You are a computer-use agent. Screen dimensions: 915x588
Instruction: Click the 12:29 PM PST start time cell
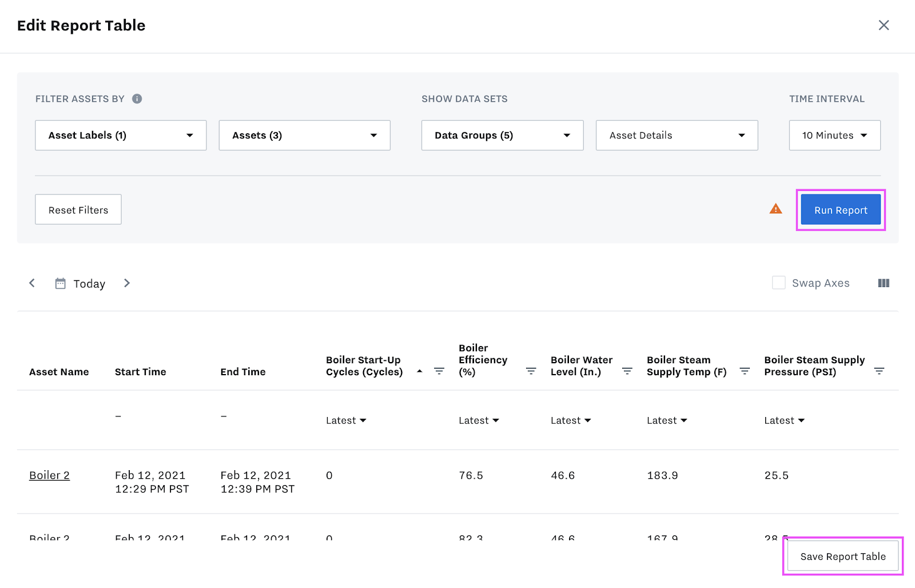(x=152, y=482)
